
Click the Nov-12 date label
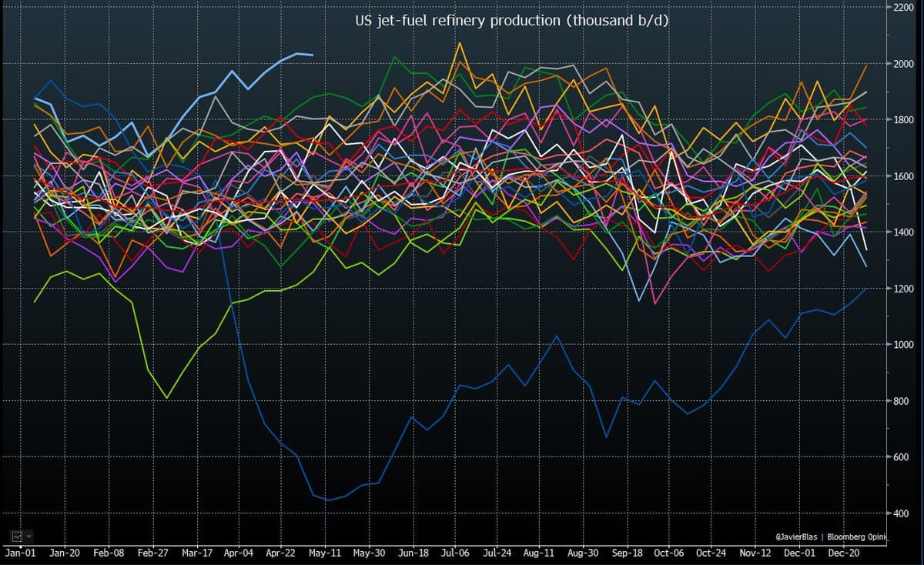coord(755,553)
